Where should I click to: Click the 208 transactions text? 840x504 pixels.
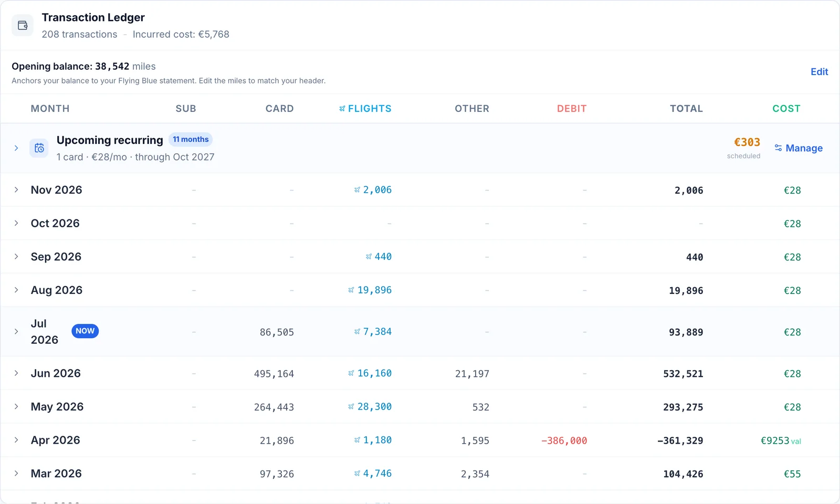[79, 34]
